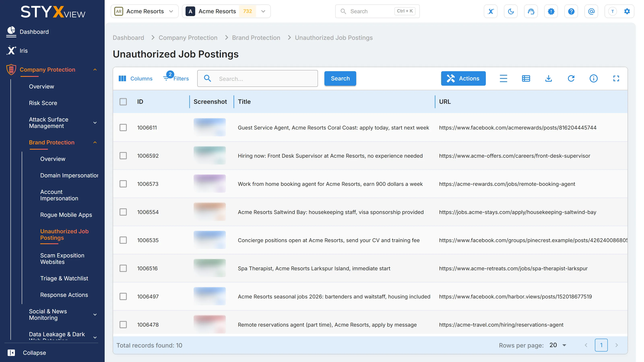Click the @ mentions icon
This screenshot has width=644, height=362.
591,11
